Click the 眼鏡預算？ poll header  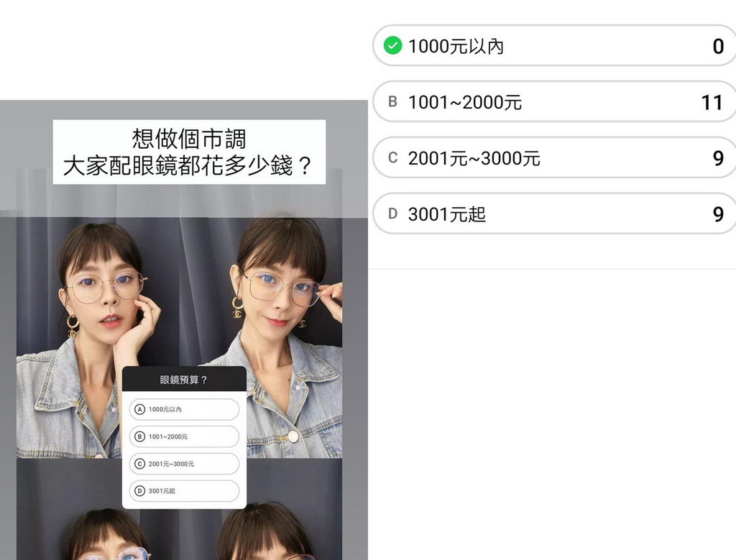(x=184, y=379)
